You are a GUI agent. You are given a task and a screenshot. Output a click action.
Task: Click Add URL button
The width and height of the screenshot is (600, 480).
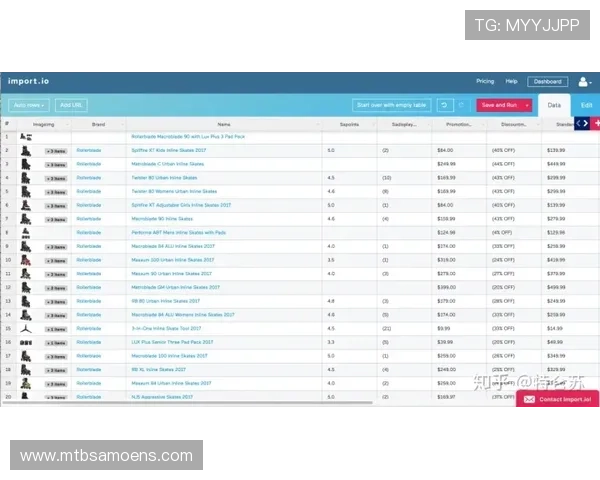point(71,105)
